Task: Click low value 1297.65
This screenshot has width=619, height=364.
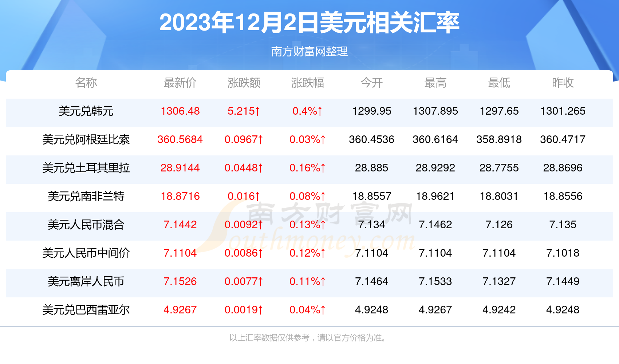Action: tap(499, 111)
